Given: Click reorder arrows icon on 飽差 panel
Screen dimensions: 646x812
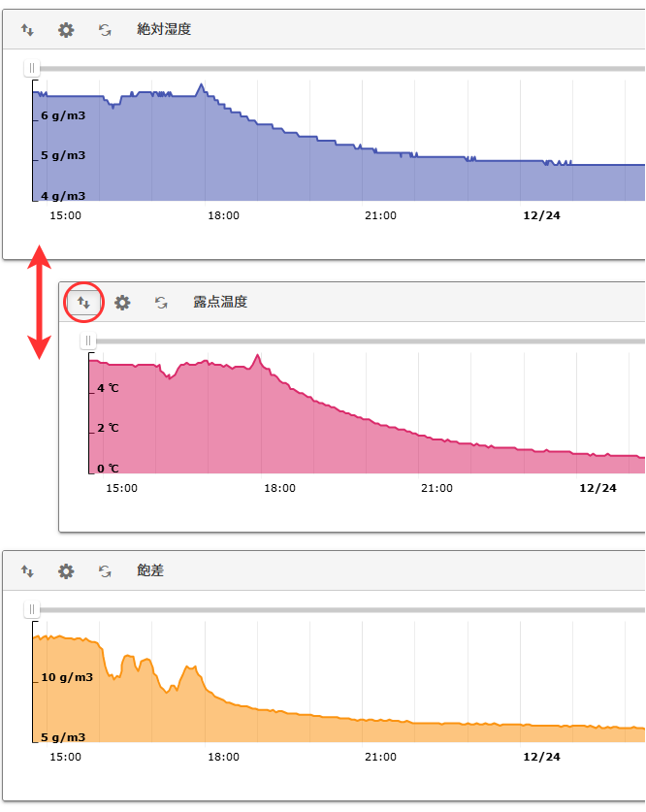Looking at the screenshot, I should 27,571.
